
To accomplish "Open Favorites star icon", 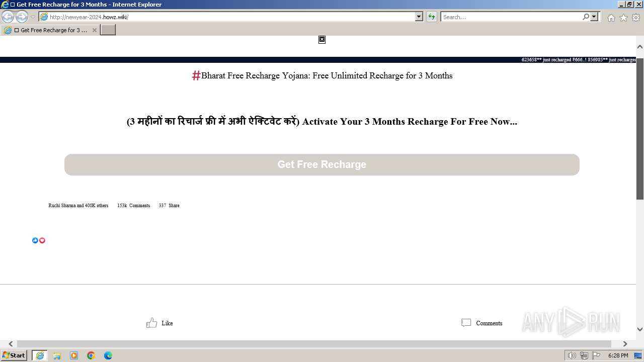I will [623, 18].
